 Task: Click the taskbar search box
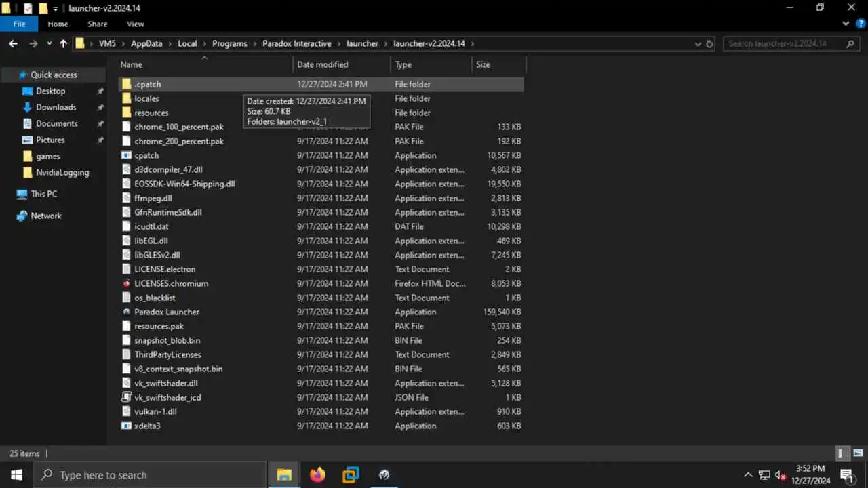click(x=149, y=475)
